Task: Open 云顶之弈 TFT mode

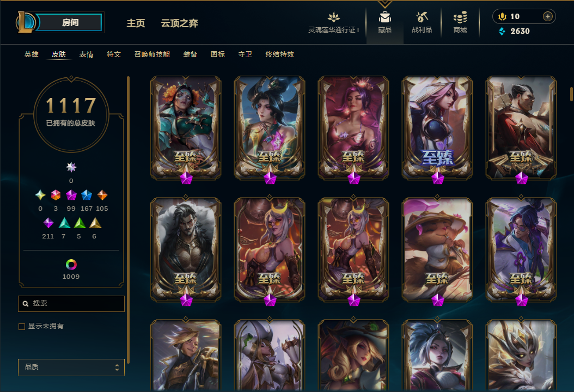Action: coord(179,23)
